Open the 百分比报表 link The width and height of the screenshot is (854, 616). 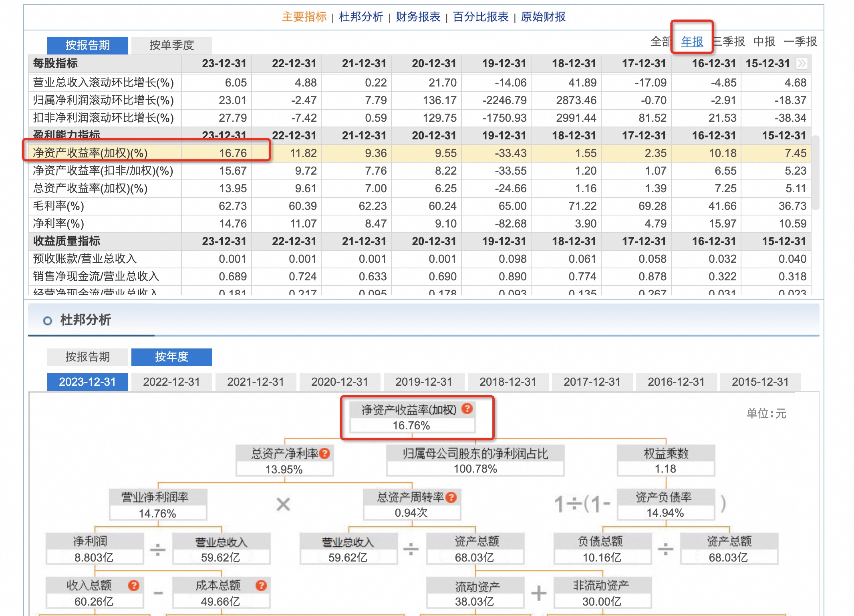point(481,17)
